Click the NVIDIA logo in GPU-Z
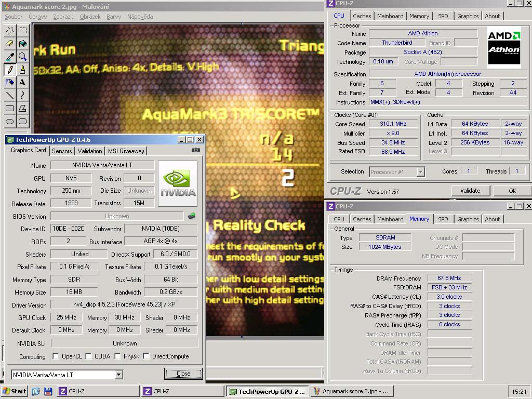Image resolution: width=532 pixels, height=399 pixels. point(178,183)
